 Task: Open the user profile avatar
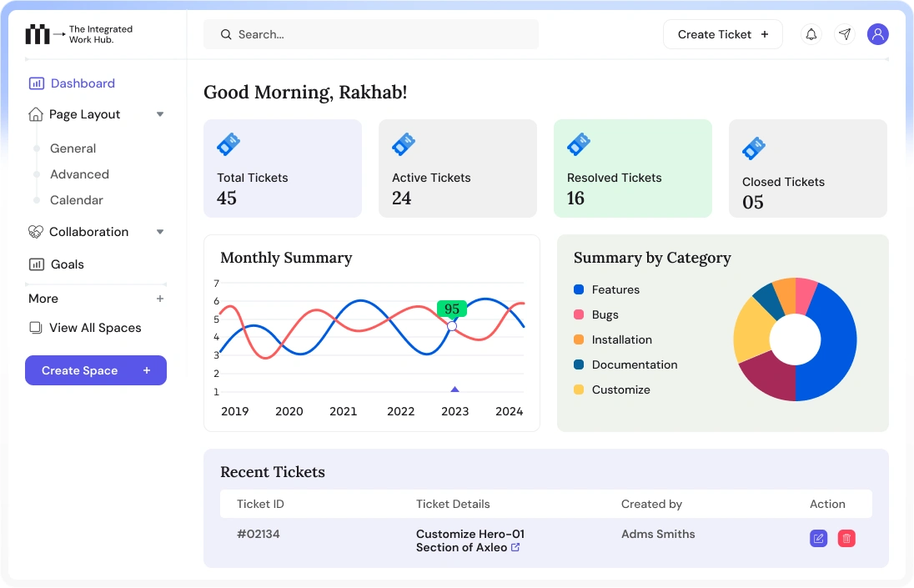877,34
